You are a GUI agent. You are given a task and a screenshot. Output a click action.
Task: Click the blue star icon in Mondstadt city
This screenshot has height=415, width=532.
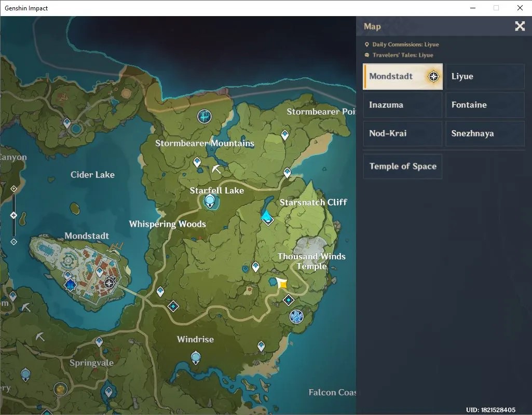tap(70, 285)
